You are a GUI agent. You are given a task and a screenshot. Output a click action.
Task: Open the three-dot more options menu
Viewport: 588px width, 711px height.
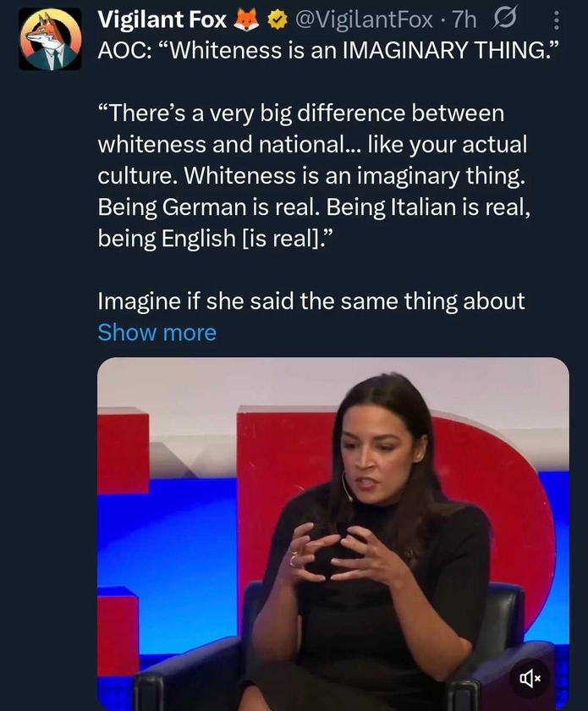(555, 19)
